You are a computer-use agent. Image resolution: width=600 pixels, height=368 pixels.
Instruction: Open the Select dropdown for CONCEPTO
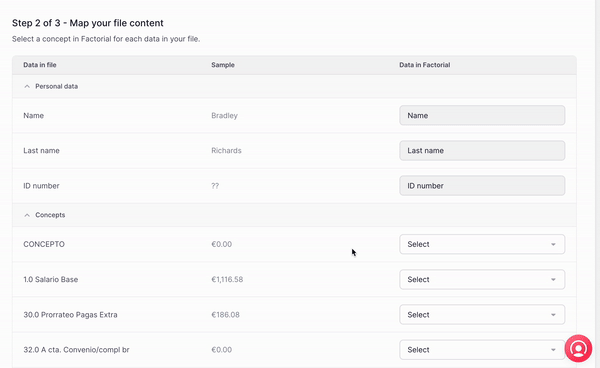[482, 244]
